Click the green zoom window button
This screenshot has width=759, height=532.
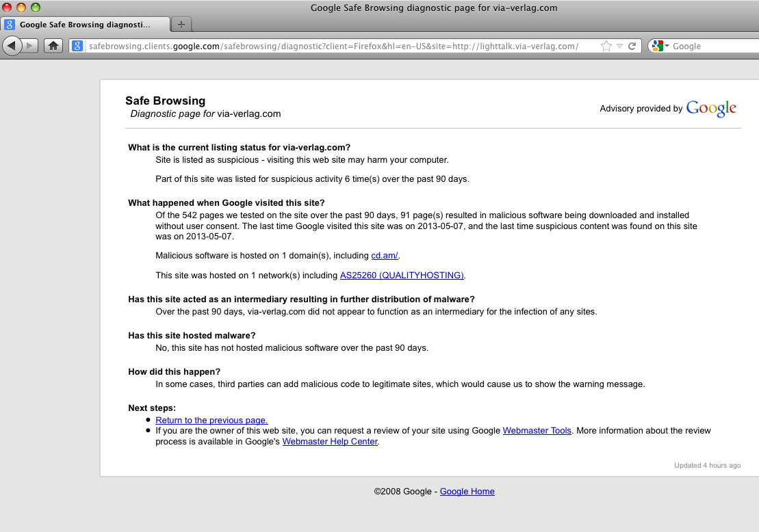tap(36, 8)
